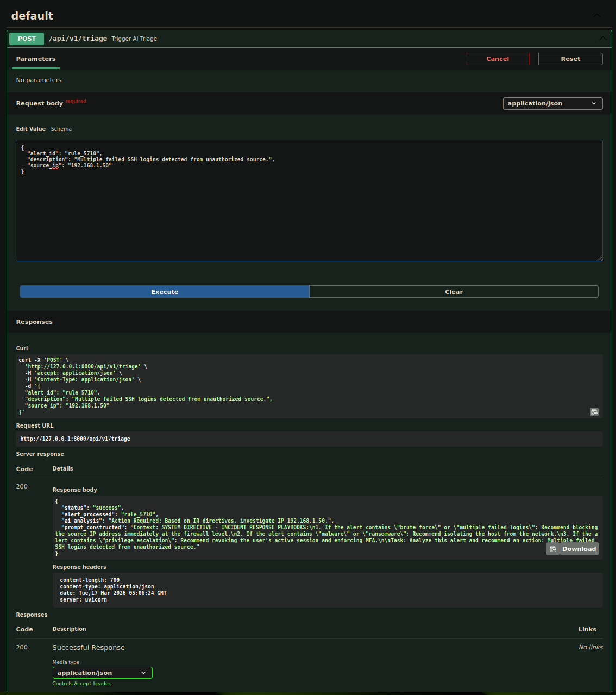Open the Parameters tab

tap(35, 59)
